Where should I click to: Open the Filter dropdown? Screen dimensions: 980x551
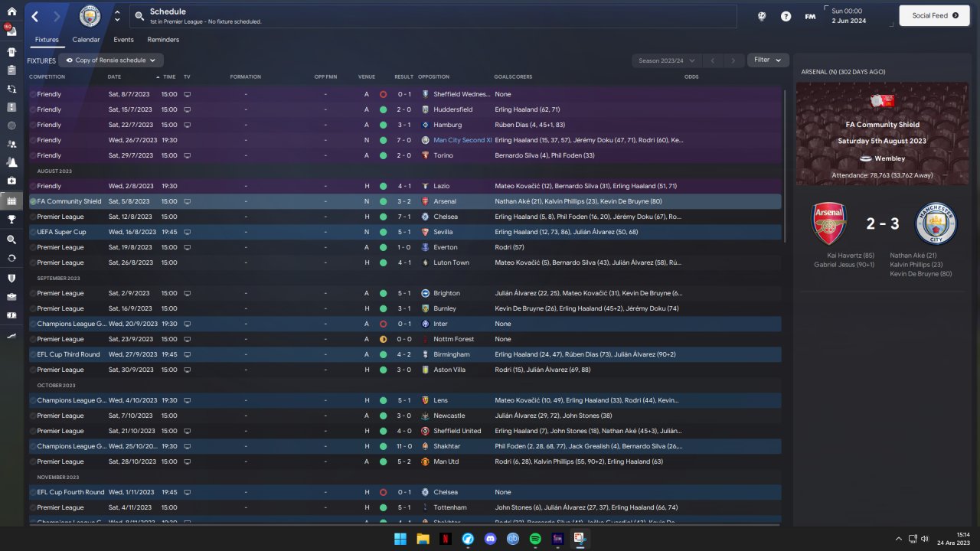pyautogui.click(x=768, y=60)
